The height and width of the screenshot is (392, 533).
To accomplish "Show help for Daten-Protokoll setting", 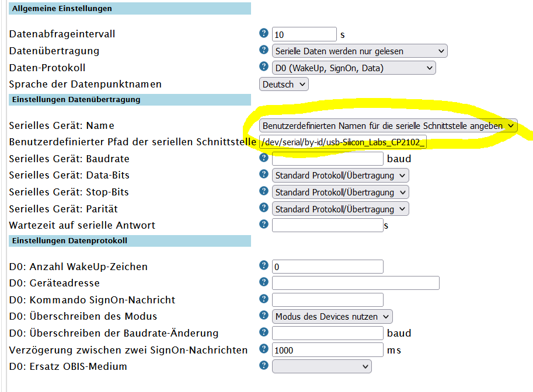I will pyautogui.click(x=263, y=66).
